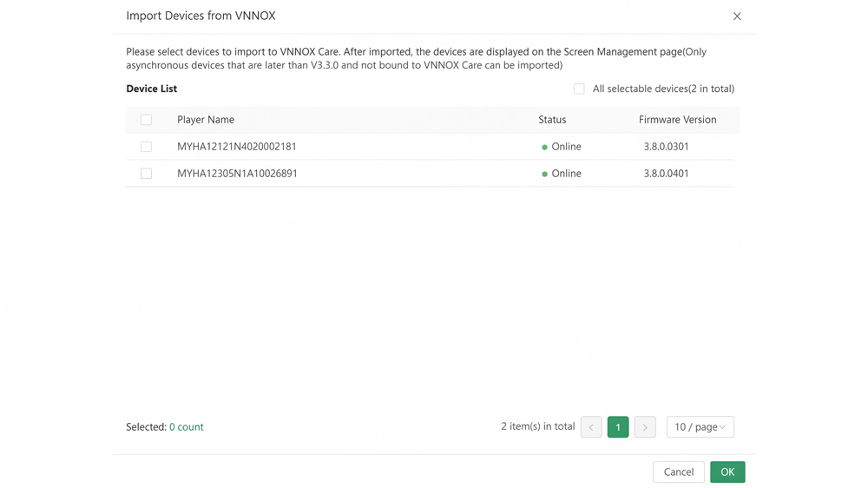The width and height of the screenshot is (868, 488).
Task: Select page number 1
Action: pyautogui.click(x=618, y=427)
